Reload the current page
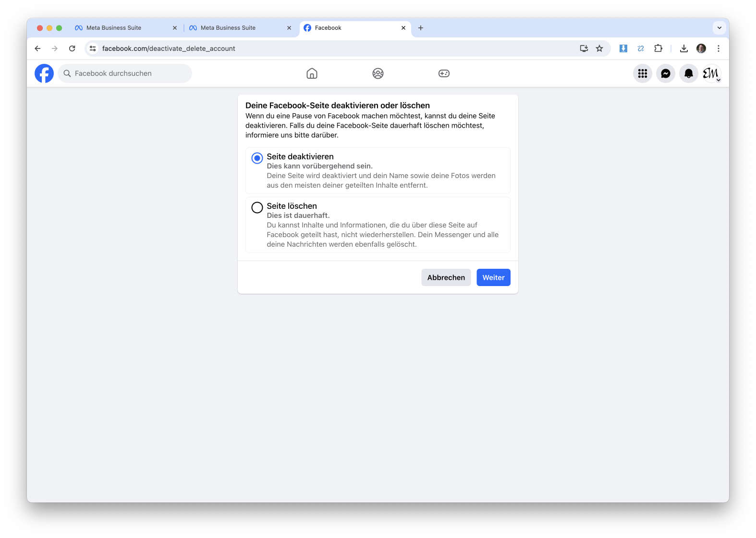The image size is (756, 538). click(x=72, y=48)
